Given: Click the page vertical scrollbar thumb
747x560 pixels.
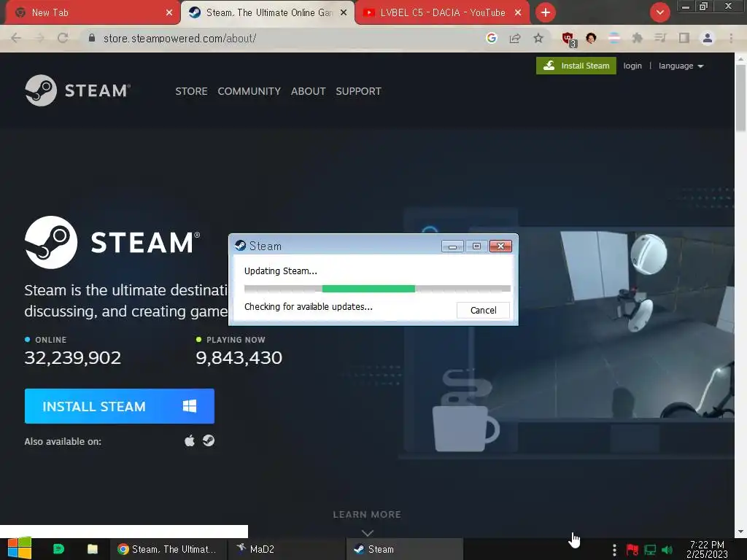Looking at the screenshot, I should [740, 98].
